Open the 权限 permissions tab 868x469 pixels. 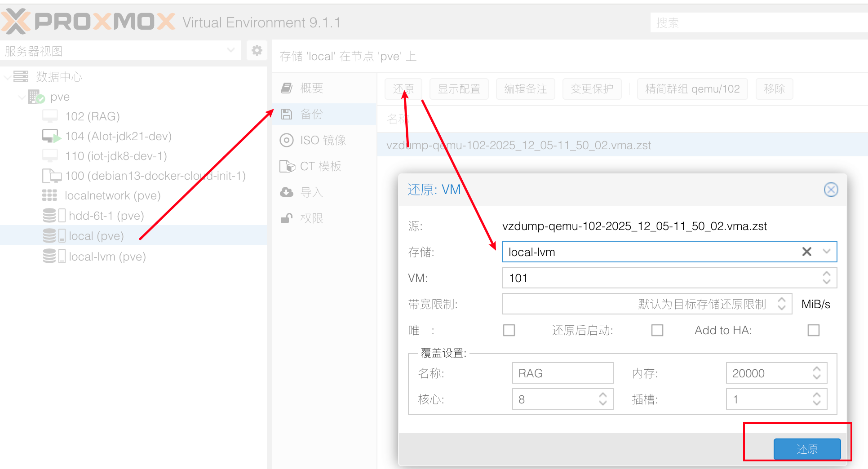tap(311, 218)
